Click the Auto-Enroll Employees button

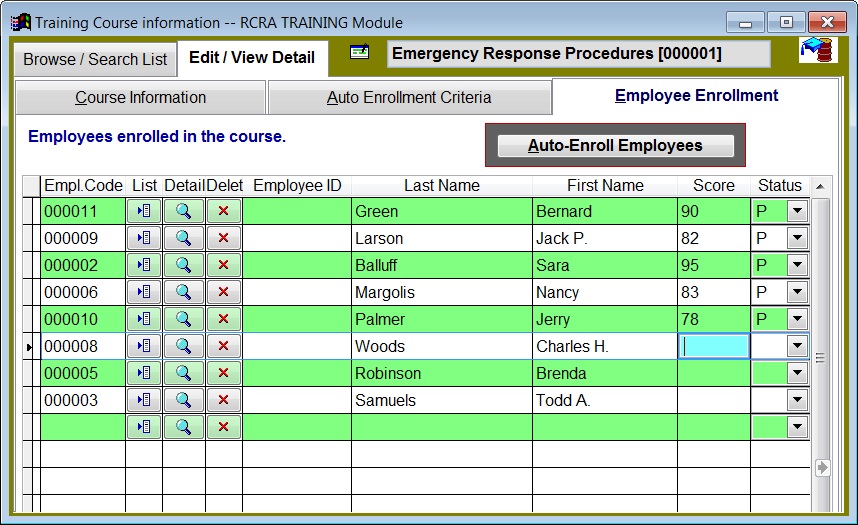615,146
